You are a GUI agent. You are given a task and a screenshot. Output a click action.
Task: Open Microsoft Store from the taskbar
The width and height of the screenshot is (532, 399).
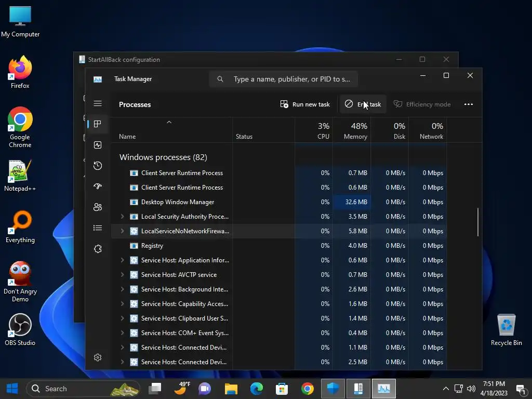tap(282, 389)
